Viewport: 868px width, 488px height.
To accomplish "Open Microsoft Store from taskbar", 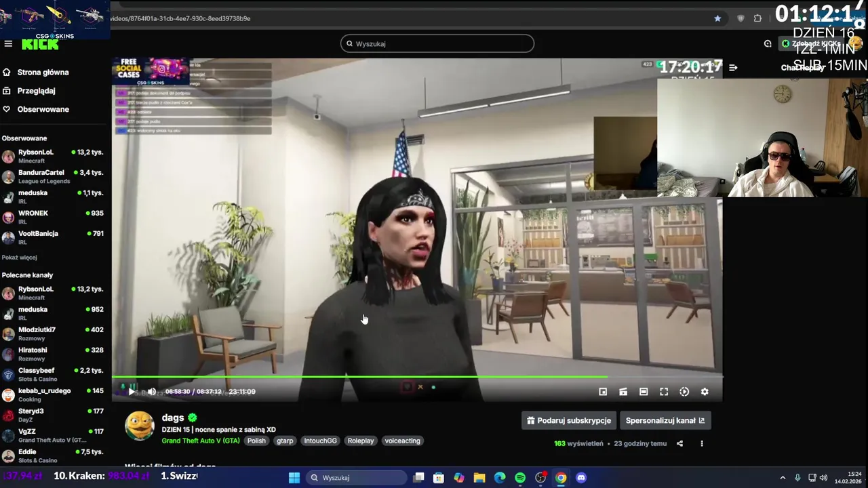I will coord(439,478).
